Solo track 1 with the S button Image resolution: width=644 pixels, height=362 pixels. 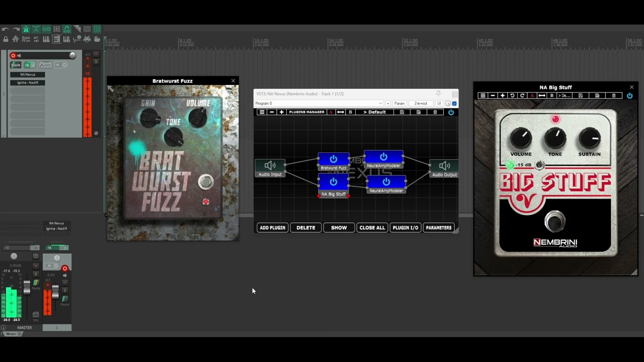[96, 62]
